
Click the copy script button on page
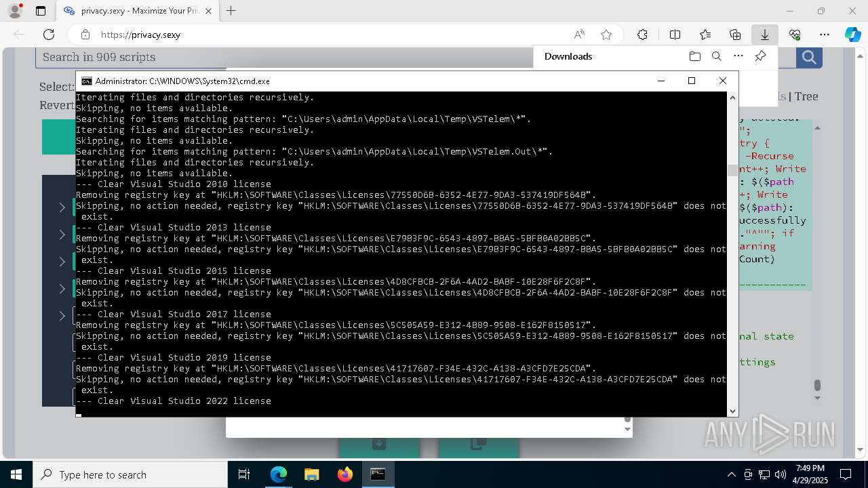click(x=478, y=444)
